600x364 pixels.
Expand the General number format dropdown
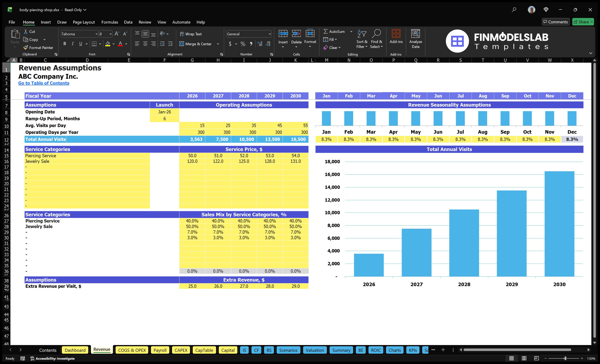tap(270, 34)
